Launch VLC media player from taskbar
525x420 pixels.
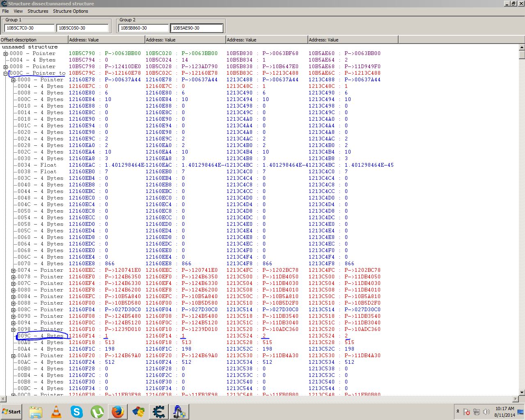pyautogui.click(x=56, y=411)
